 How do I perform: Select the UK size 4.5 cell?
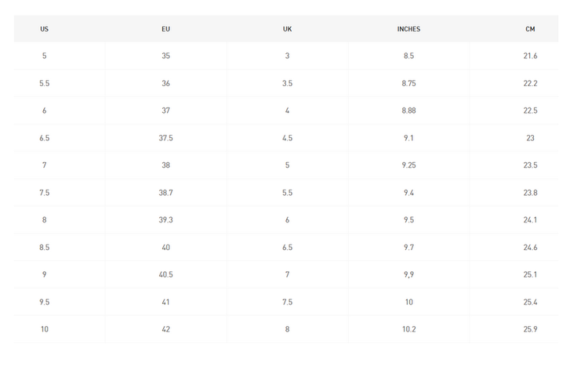287,138
